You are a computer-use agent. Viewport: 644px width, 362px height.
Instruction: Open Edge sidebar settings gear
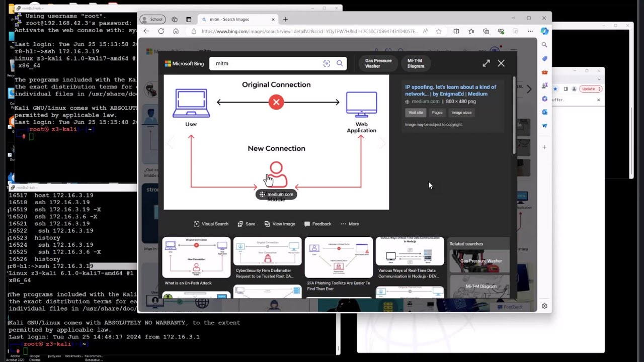point(544,306)
